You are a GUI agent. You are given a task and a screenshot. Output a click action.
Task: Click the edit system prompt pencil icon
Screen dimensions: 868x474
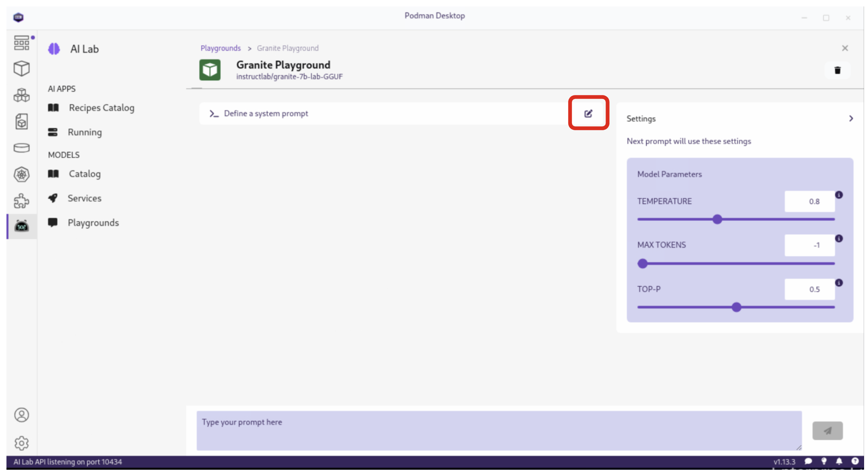tap(588, 113)
